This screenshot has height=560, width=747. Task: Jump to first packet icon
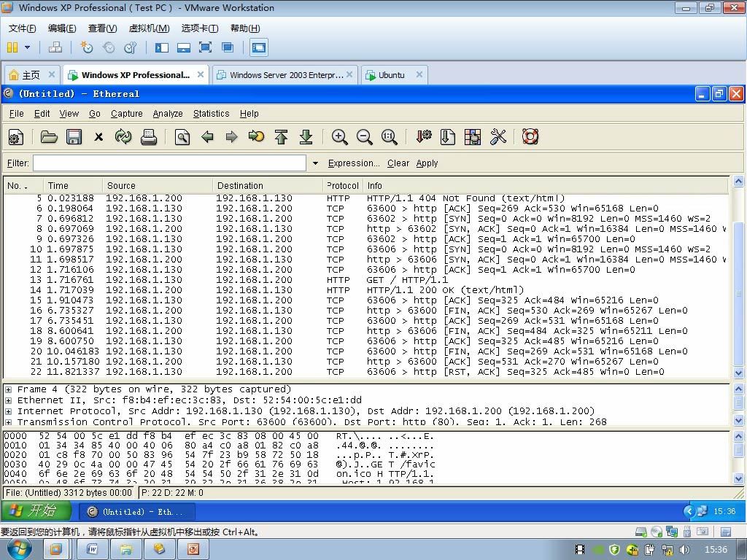tap(281, 137)
